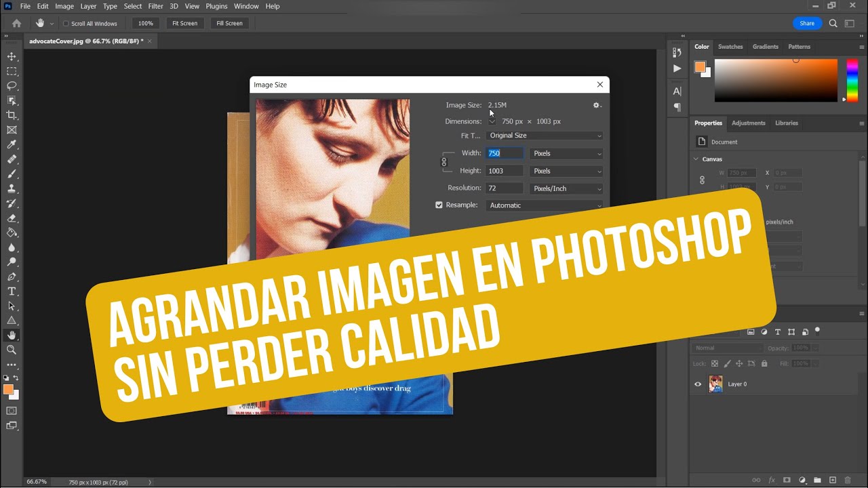This screenshot has width=868, height=488.
Task: Select the Eraser tool
Action: 12,218
